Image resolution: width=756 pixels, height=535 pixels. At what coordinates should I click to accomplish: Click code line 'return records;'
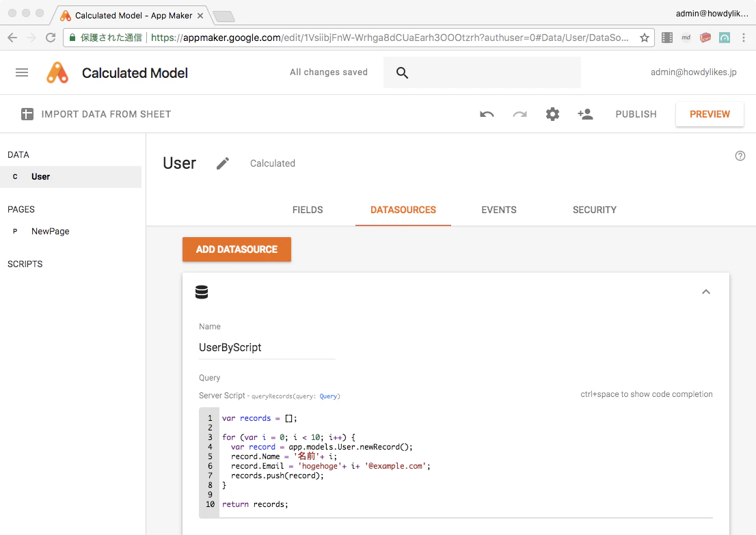point(255,505)
